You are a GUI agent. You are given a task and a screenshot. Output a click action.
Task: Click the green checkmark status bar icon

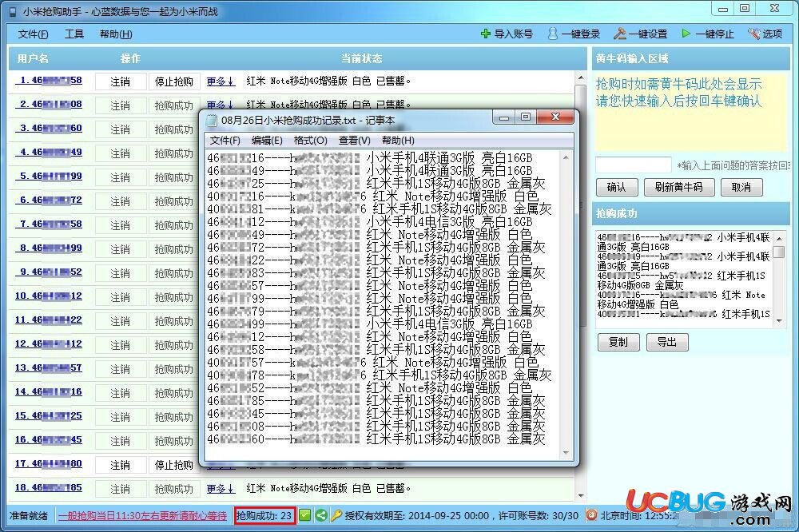tap(304, 515)
